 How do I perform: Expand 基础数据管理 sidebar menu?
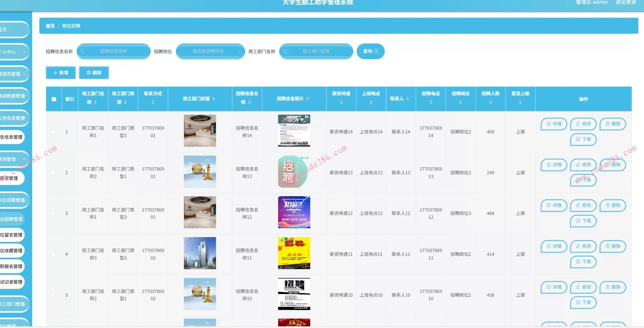[14, 96]
